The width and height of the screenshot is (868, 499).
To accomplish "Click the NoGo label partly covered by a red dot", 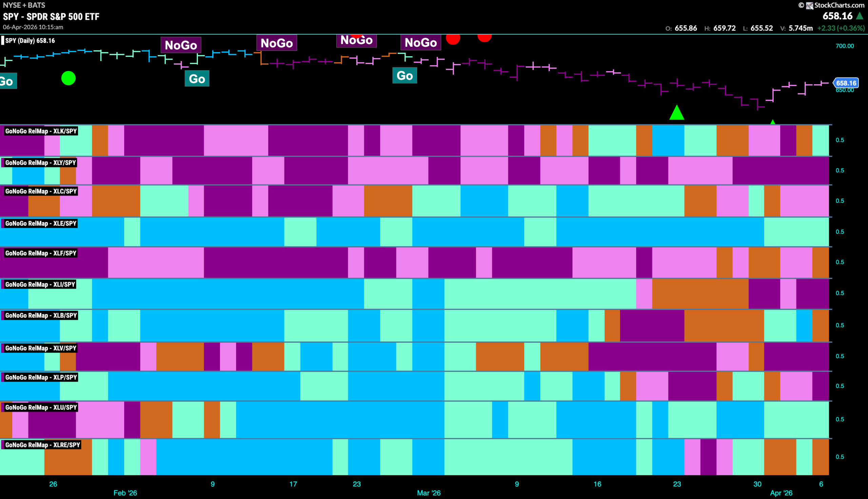I will [x=357, y=40].
